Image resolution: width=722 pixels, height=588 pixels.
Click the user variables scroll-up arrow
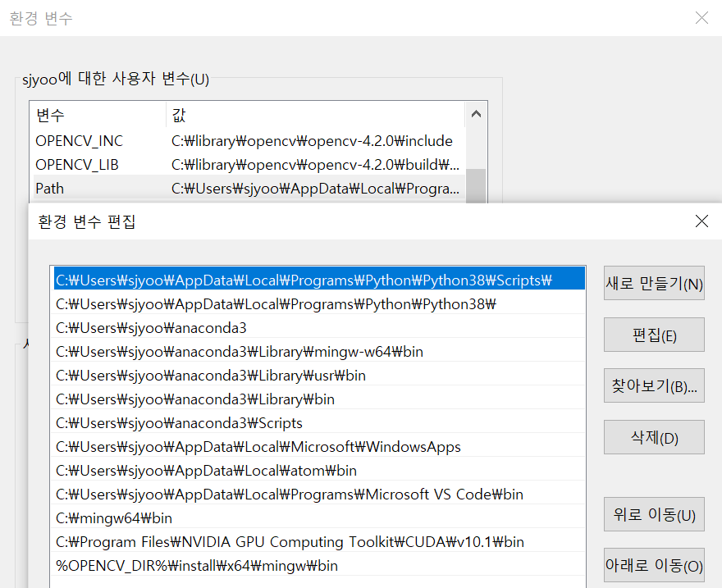[476, 113]
